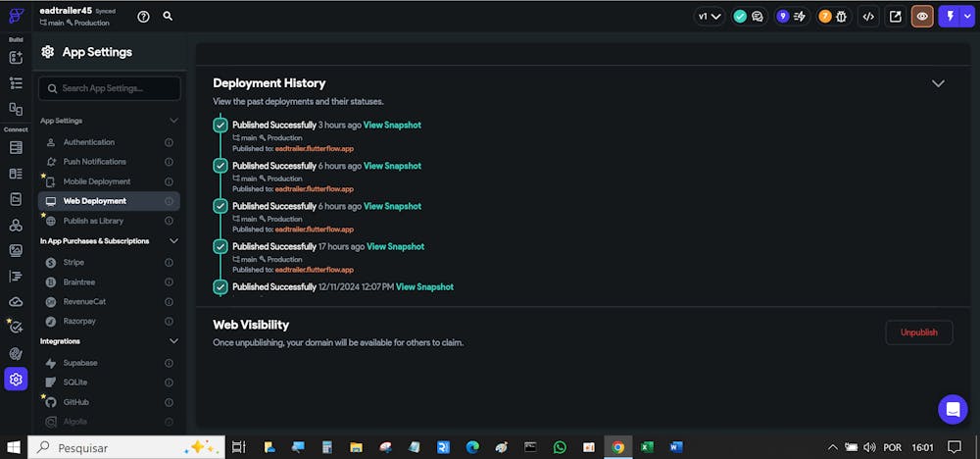Click the Search App Settings field
The width and height of the screenshot is (980, 459).
click(110, 88)
